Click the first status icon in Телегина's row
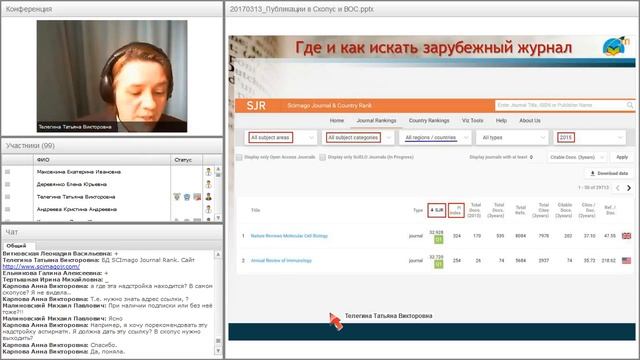Viewport: 640px width, 360px height. [x=177, y=197]
